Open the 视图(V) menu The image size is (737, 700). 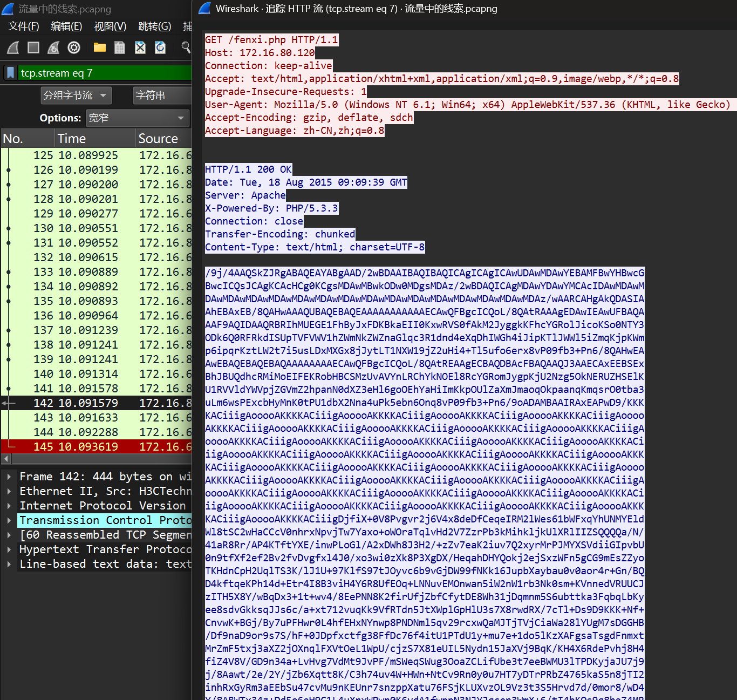[110, 26]
